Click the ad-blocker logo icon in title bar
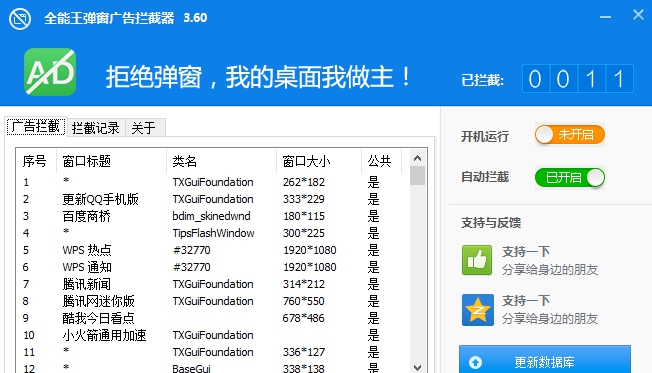Viewport: 652px width, 373px height. pos(20,19)
